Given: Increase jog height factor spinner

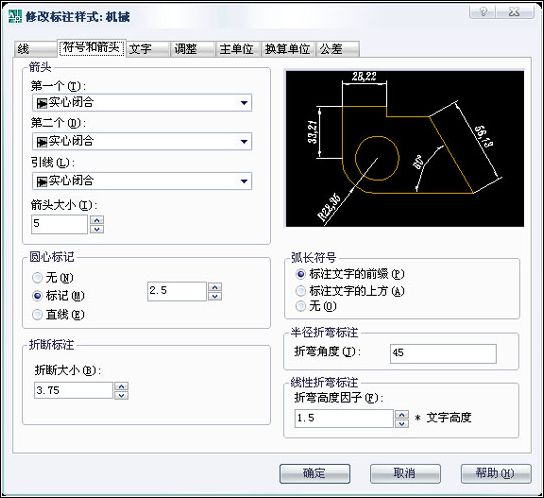Looking at the screenshot, I should coord(402,414).
